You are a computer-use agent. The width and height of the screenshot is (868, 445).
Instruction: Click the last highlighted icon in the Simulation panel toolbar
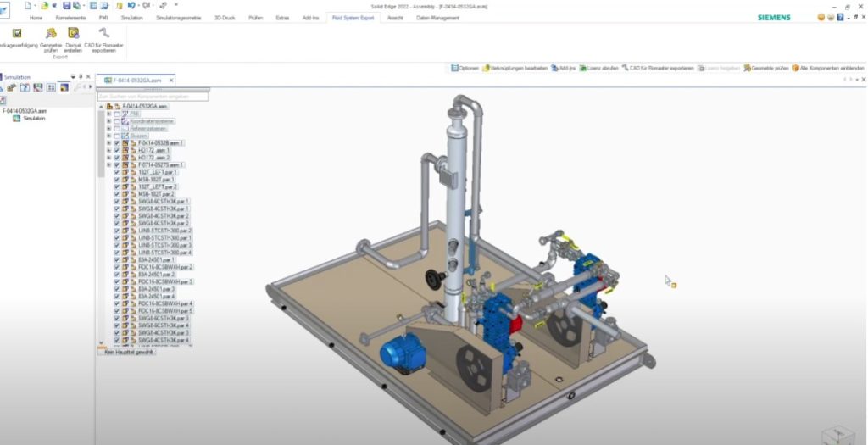(64, 87)
